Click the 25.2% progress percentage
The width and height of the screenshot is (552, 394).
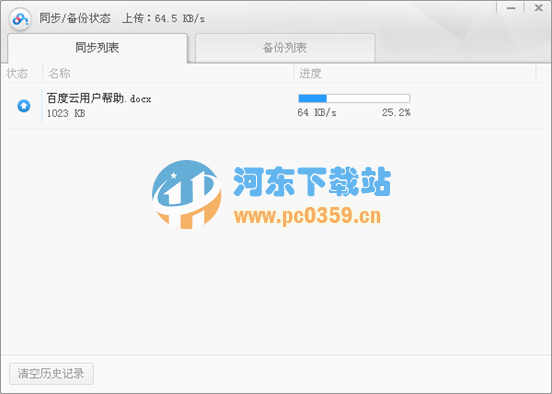point(396,112)
